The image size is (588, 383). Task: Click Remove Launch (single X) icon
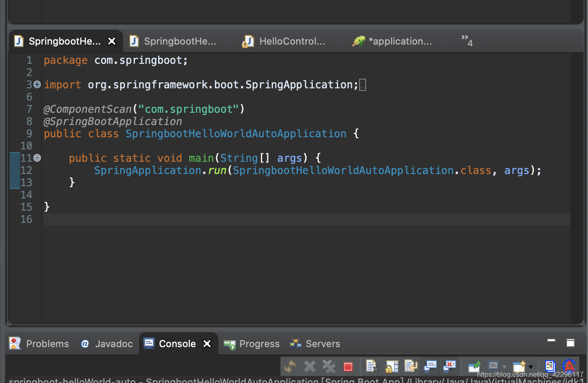(310, 366)
